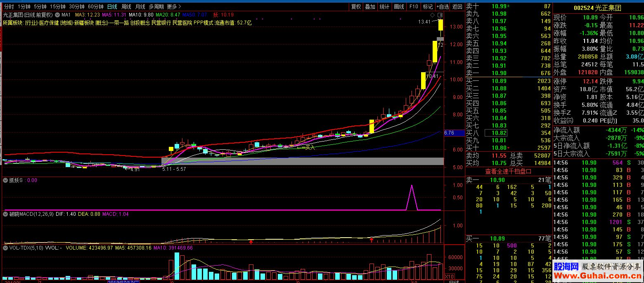Click the stock title 002524 光正集团
Viewport: 644px width, 283px height.
(x=597, y=8)
